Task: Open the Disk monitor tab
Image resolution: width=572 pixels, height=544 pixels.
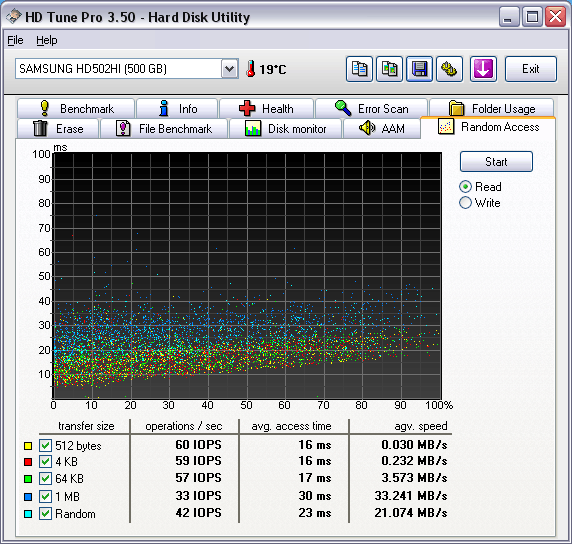Action: [285, 128]
